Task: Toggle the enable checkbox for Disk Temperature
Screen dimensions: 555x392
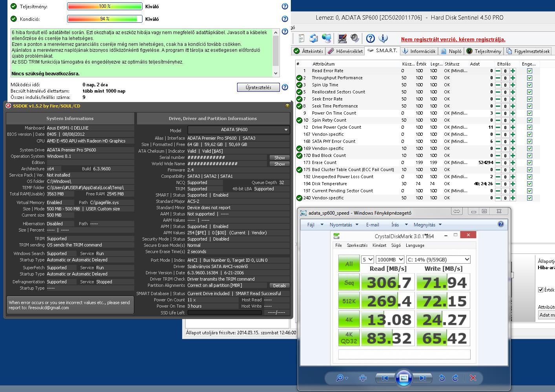Action: [529, 184]
